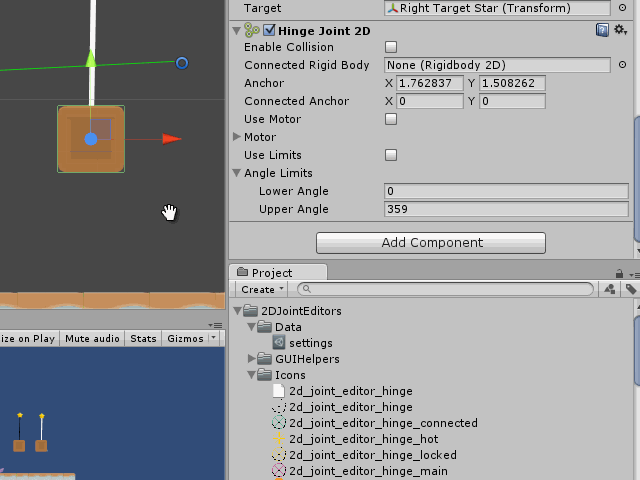Open Hinge Joint 2D gear settings menu
The image size is (640, 480).
[x=620, y=30]
